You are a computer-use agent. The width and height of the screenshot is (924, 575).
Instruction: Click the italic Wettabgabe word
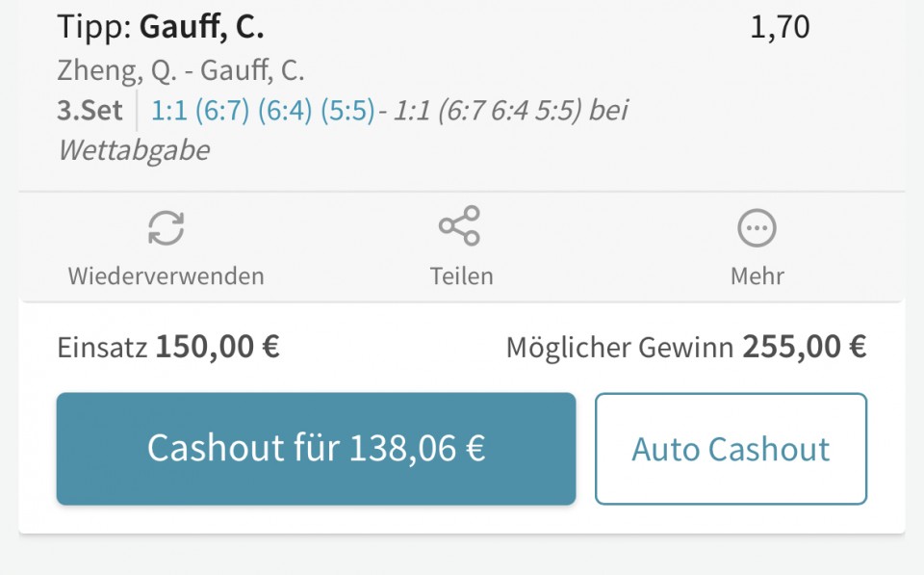(134, 150)
